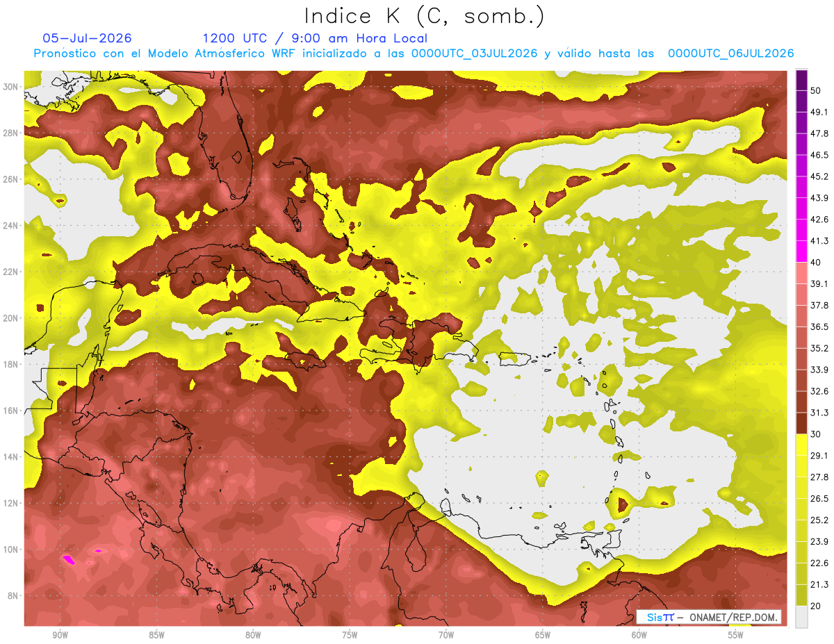834x644 pixels.
Task: Click the "85W" longitude label
Action: tap(156, 635)
